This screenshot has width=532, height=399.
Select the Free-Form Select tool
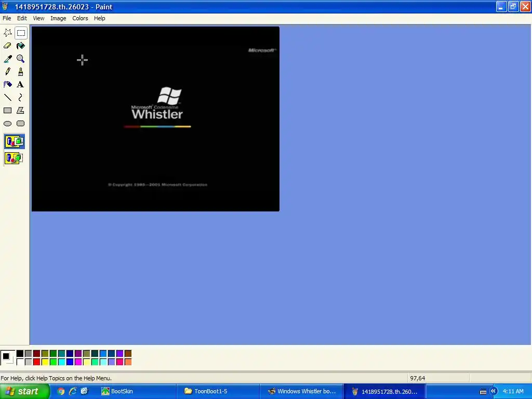coord(7,33)
